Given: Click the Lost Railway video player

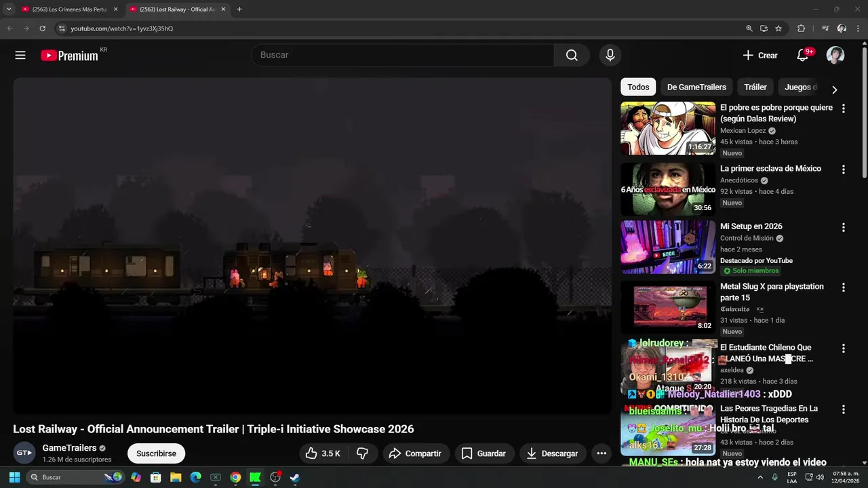Looking at the screenshot, I should (x=312, y=245).
